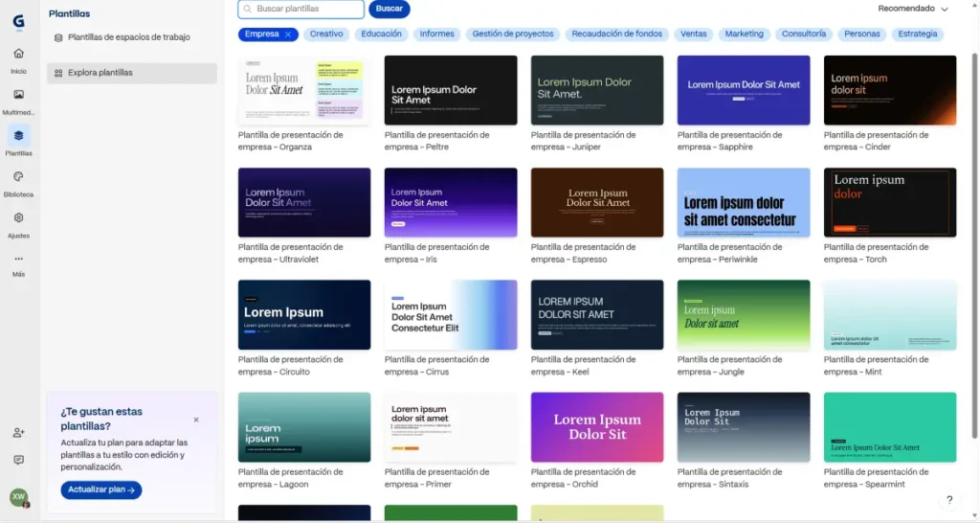Screen dimensions: 980x523
Task: Open the Ajustes settings icon
Action: coord(19,218)
